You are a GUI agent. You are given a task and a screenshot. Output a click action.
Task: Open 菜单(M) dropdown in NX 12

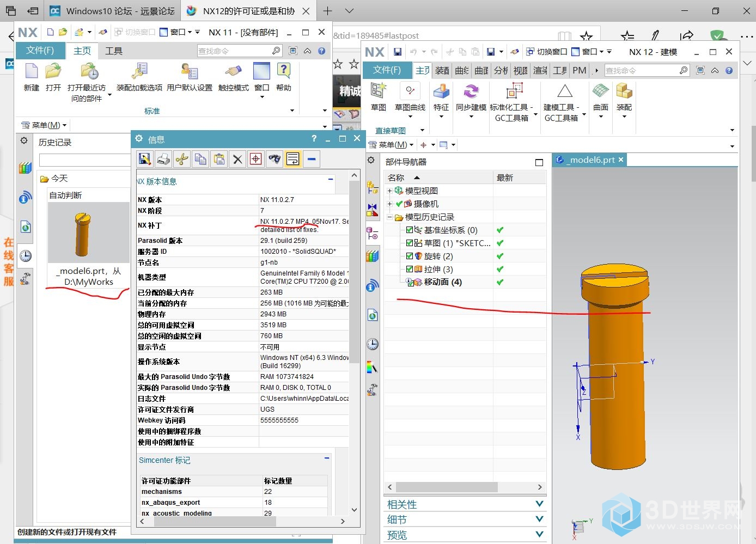(x=391, y=145)
